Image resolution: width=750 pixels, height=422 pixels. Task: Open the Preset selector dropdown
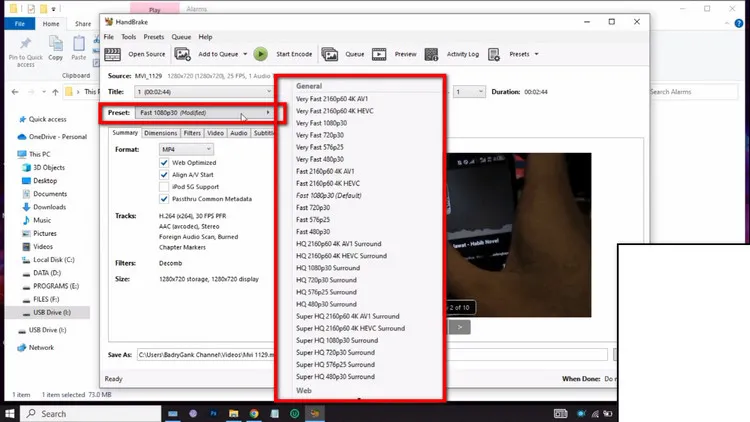pyautogui.click(x=204, y=113)
